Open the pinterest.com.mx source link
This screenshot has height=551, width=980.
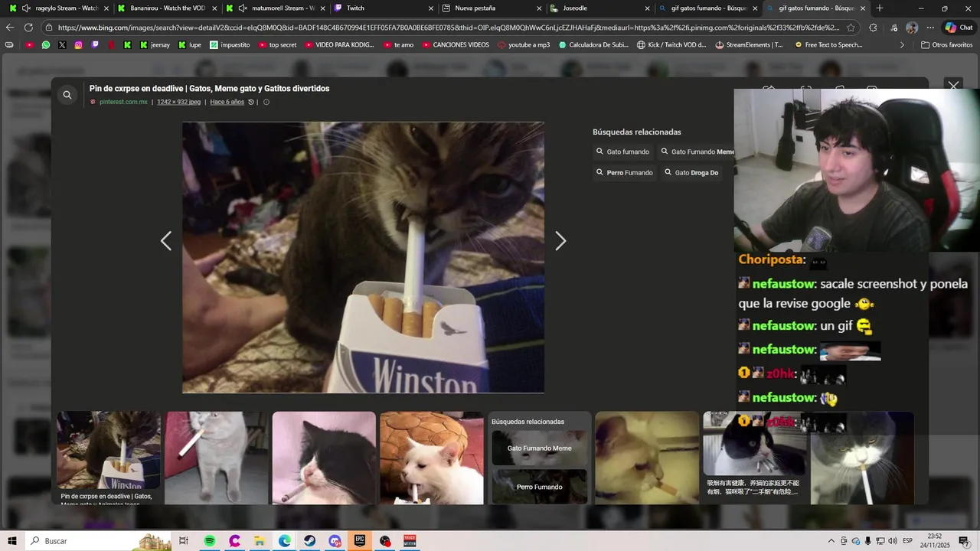[x=123, y=102]
